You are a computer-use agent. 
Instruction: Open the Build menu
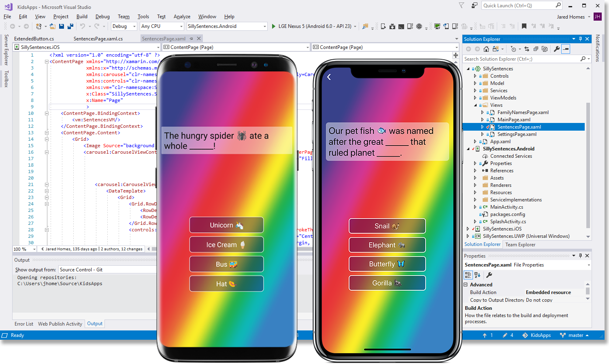tap(82, 17)
